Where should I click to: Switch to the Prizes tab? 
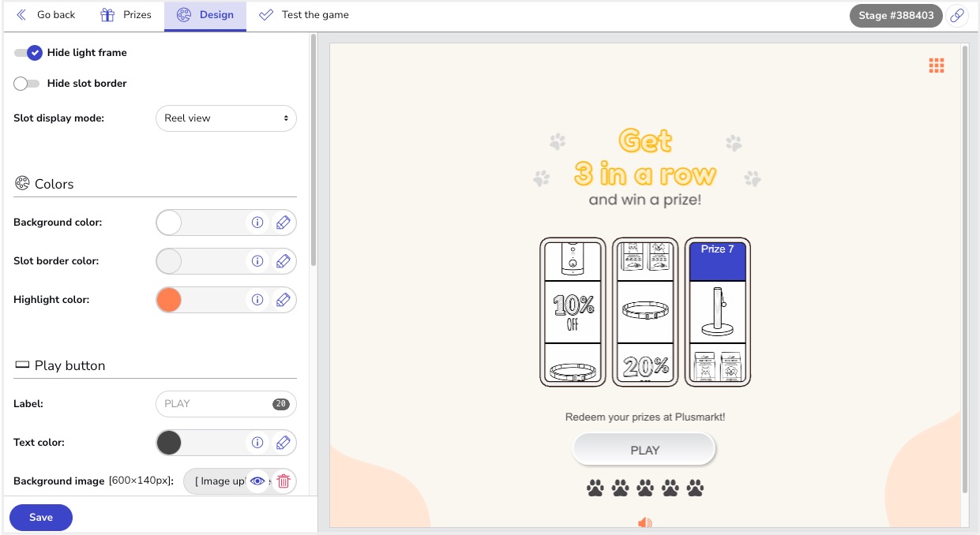[x=126, y=15]
